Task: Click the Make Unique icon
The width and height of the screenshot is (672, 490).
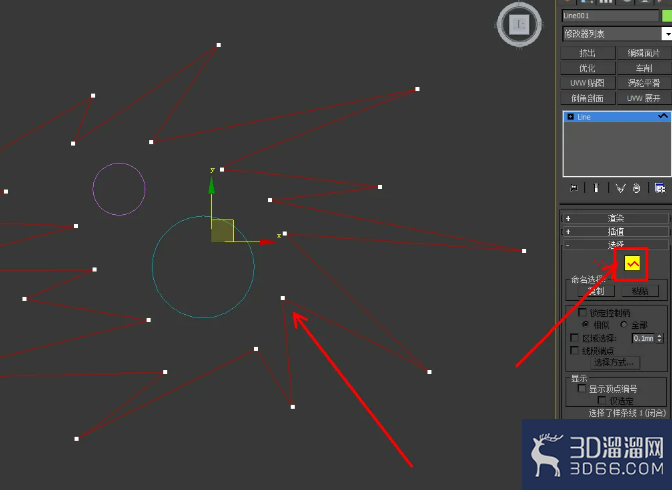Action: 620,188
